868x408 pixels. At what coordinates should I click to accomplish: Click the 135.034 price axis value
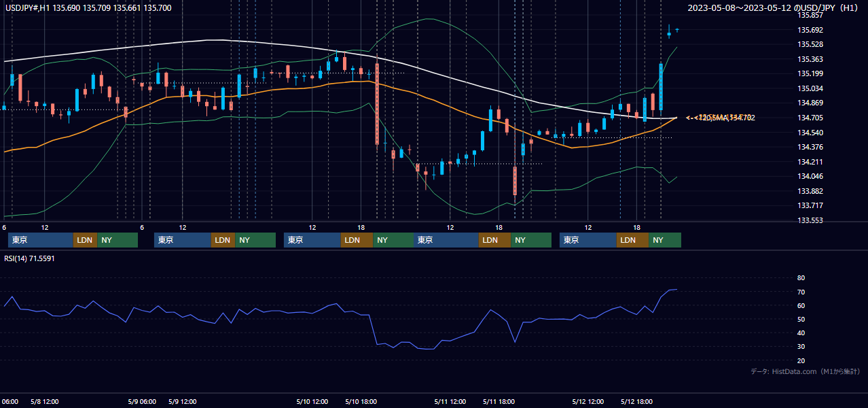point(810,88)
